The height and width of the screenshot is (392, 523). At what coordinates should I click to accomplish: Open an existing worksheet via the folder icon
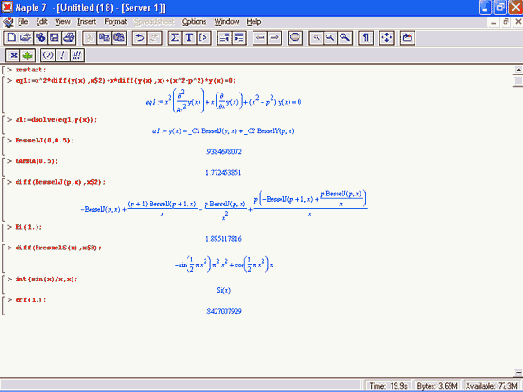26,38
